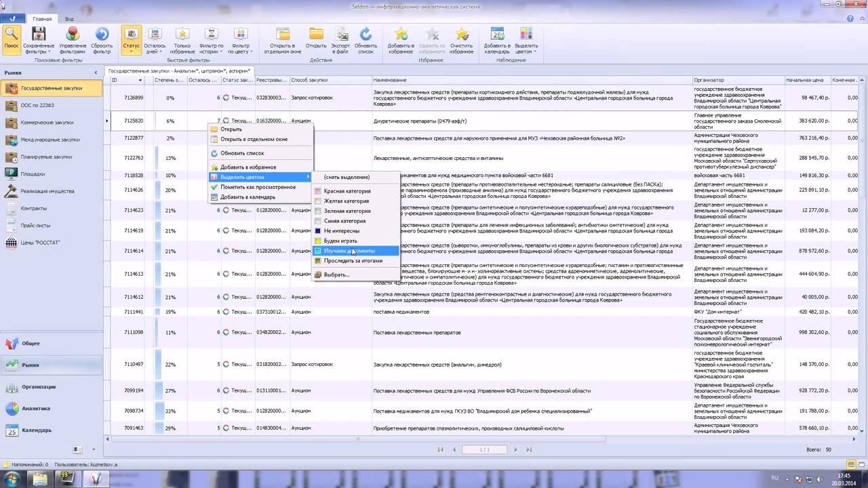The height and width of the screenshot is (488, 868).
Task: Open the Windows Start menu
Action: point(14,479)
